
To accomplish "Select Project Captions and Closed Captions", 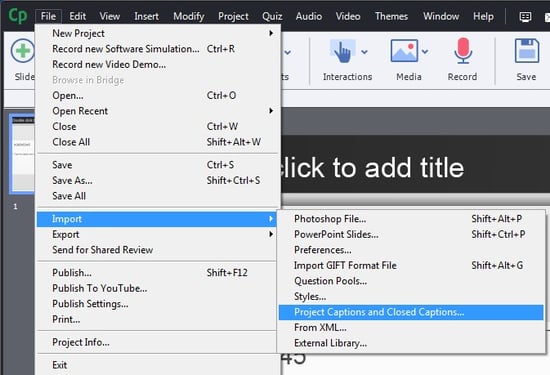I will point(411,312).
